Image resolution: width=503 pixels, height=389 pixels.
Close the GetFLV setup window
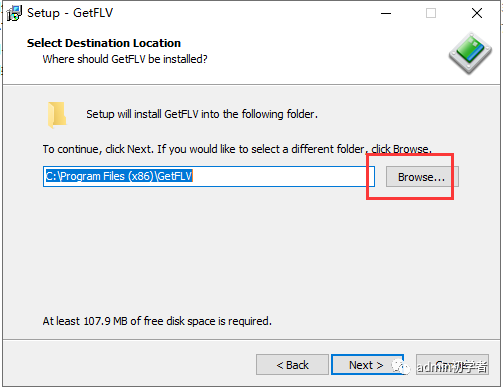(477, 13)
